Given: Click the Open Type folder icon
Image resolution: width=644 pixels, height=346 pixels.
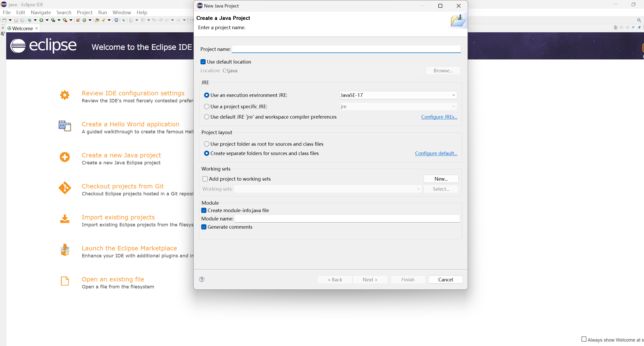Looking at the screenshot, I should (97, 20).
